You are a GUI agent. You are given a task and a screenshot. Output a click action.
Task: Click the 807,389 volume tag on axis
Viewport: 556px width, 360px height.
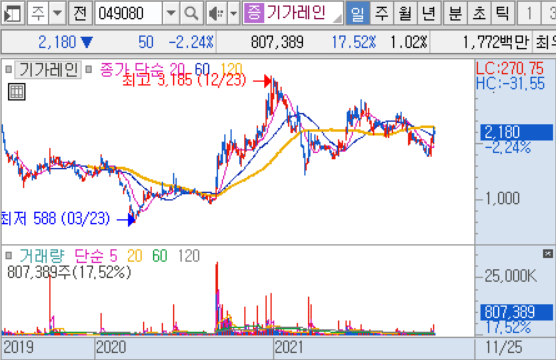516,312
